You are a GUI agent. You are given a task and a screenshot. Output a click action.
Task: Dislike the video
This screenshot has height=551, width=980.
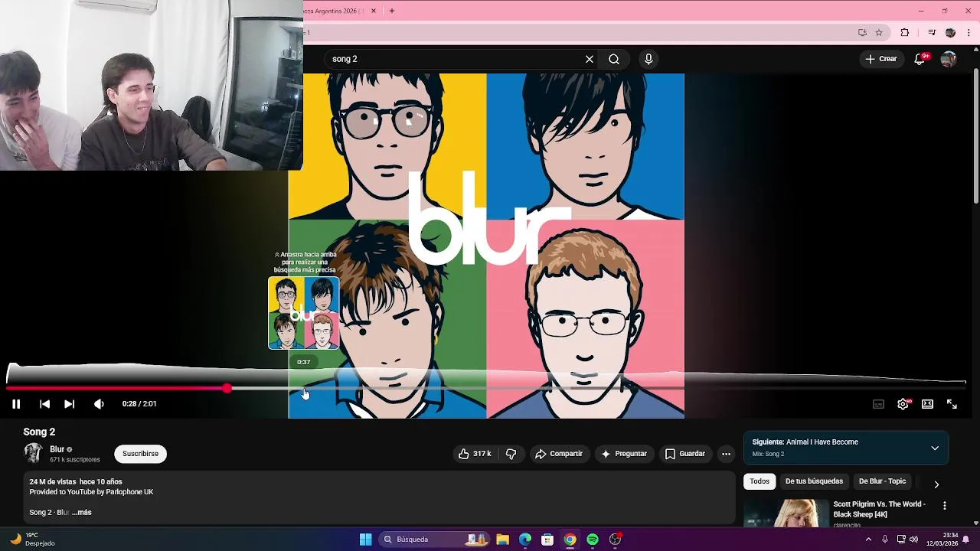(511, 454)
